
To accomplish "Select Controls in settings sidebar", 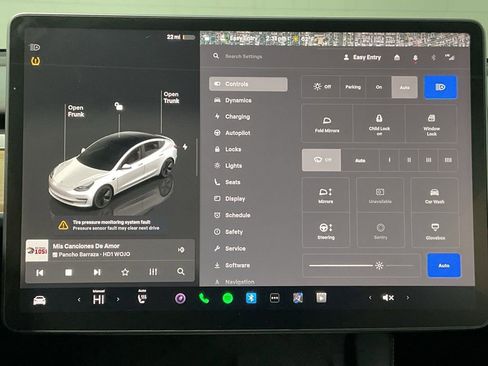I will point(248,84).
